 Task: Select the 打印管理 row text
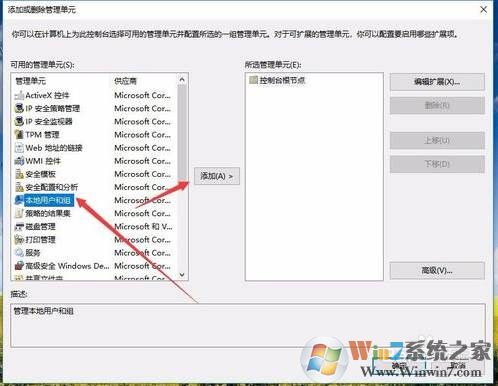[40, 240]
